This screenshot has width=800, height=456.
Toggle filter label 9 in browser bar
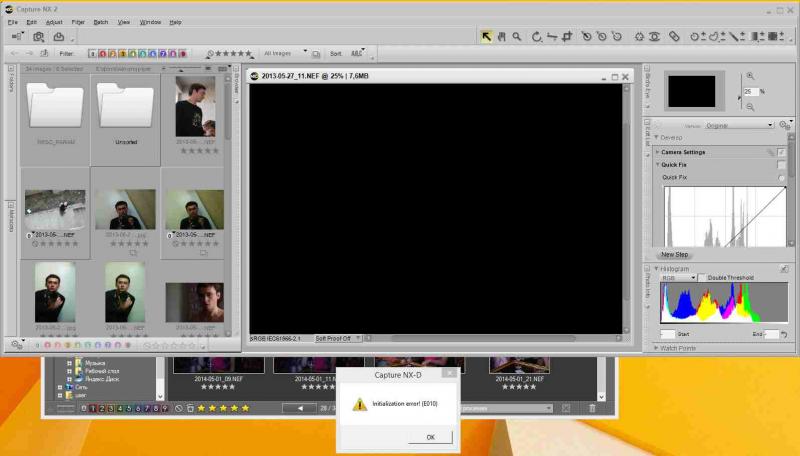tap(183, 54)
